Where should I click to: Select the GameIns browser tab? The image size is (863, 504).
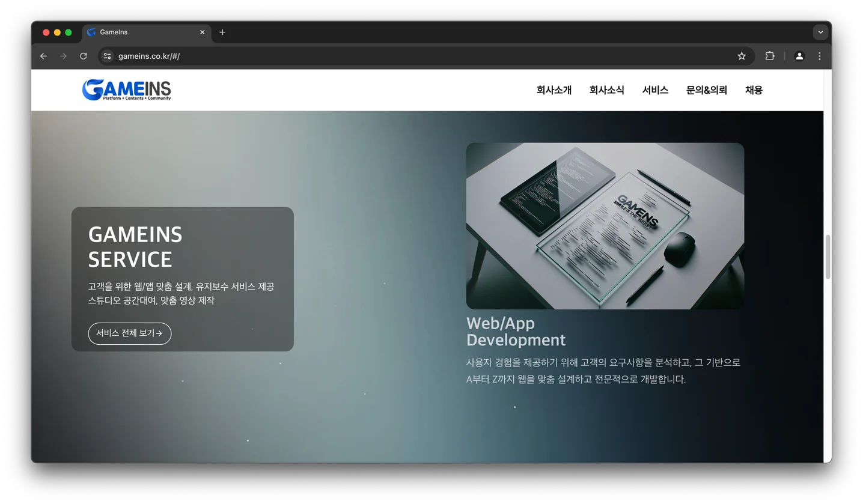(x=147, y=32)
